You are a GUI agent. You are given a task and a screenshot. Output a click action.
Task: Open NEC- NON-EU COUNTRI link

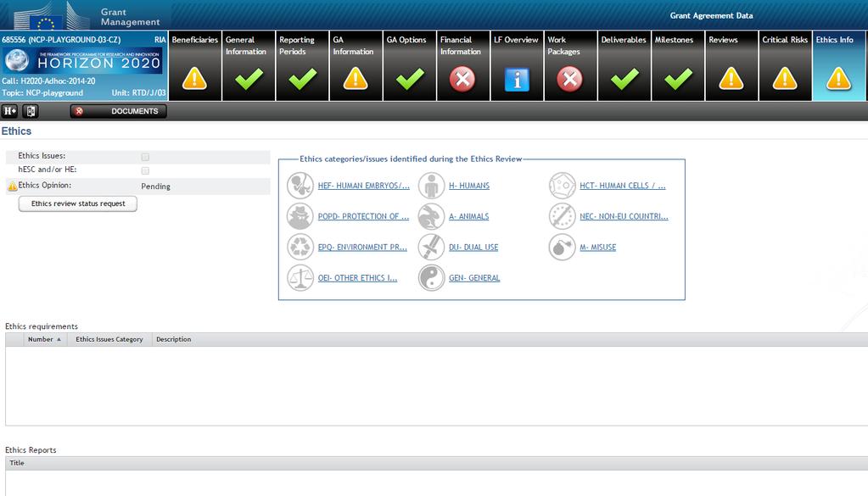624,217
